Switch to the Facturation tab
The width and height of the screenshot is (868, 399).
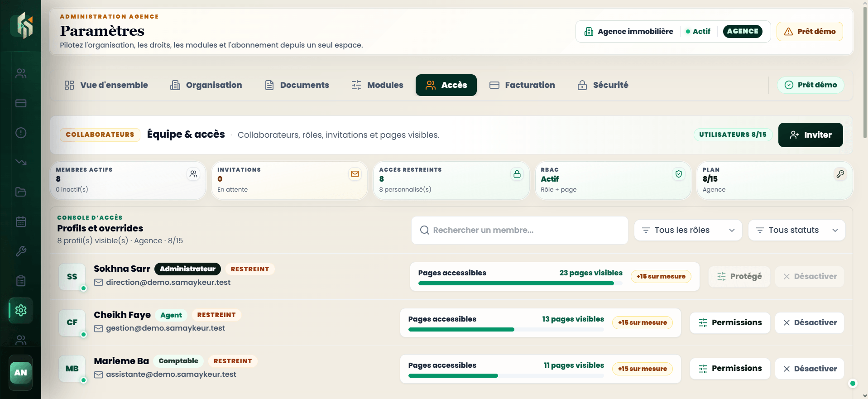click(522, 85)
